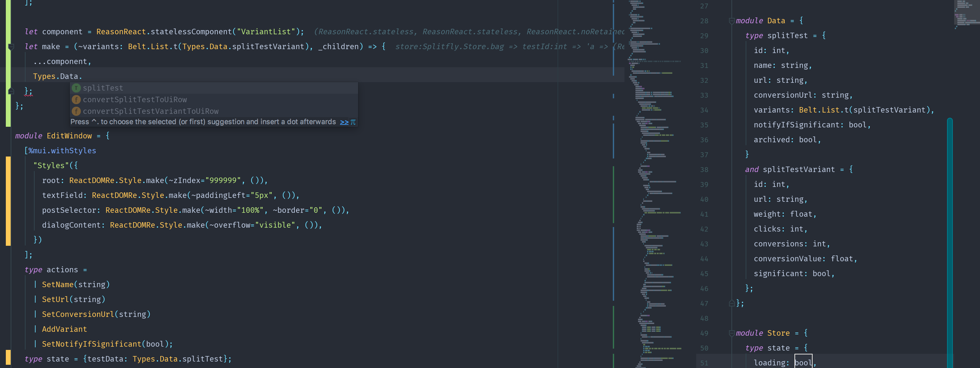This screenshot has height=368, width=980.
Task: Click the pi icon in completion popup footer
Action: tap(353, 122)
